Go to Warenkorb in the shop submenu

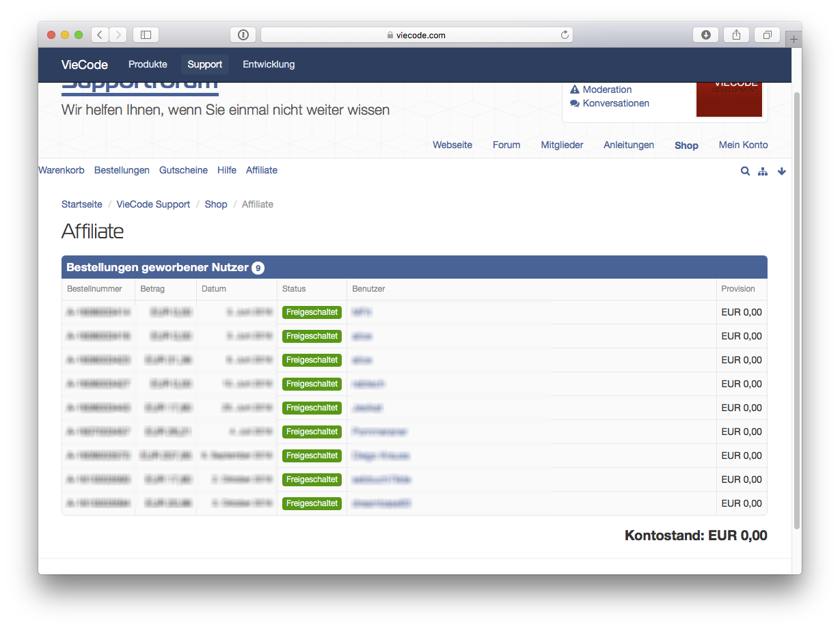tap(62, 170)
